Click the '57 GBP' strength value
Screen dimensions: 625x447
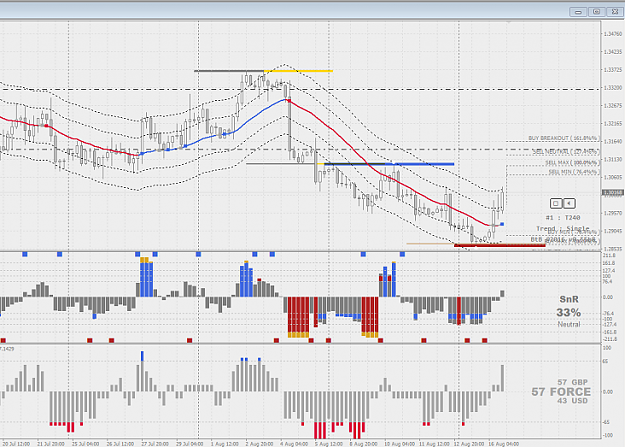572,382
